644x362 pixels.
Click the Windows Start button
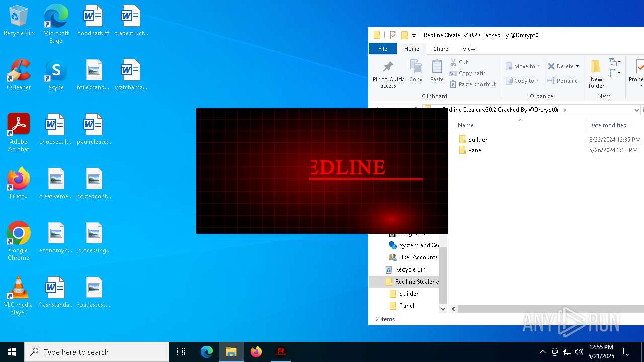[x=12, y=352]
